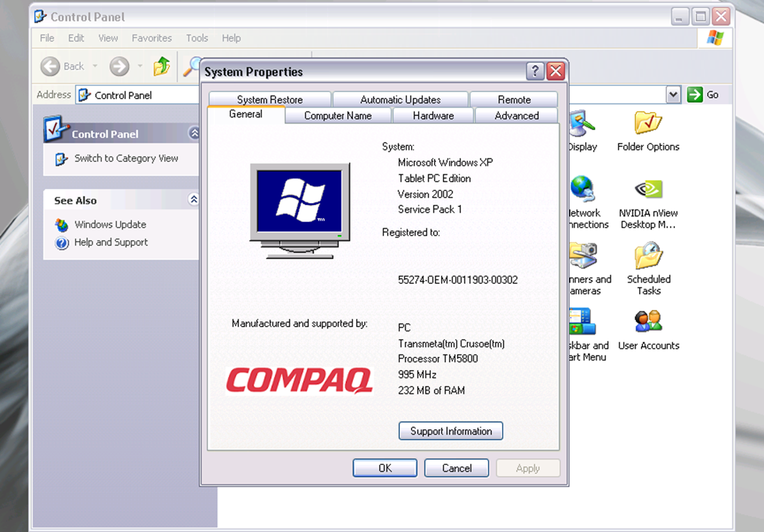Open the Help menu
The image size is (764, 532).
coord(231,38)
